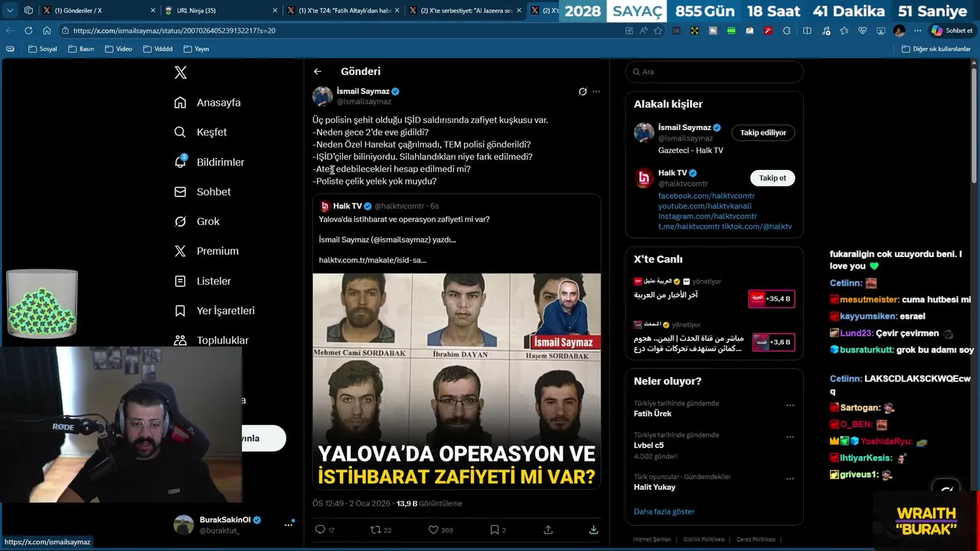This screenshot has width=980, height=551.
Task: Open Keşfet in the X sidebar
Action: (201, 132)
